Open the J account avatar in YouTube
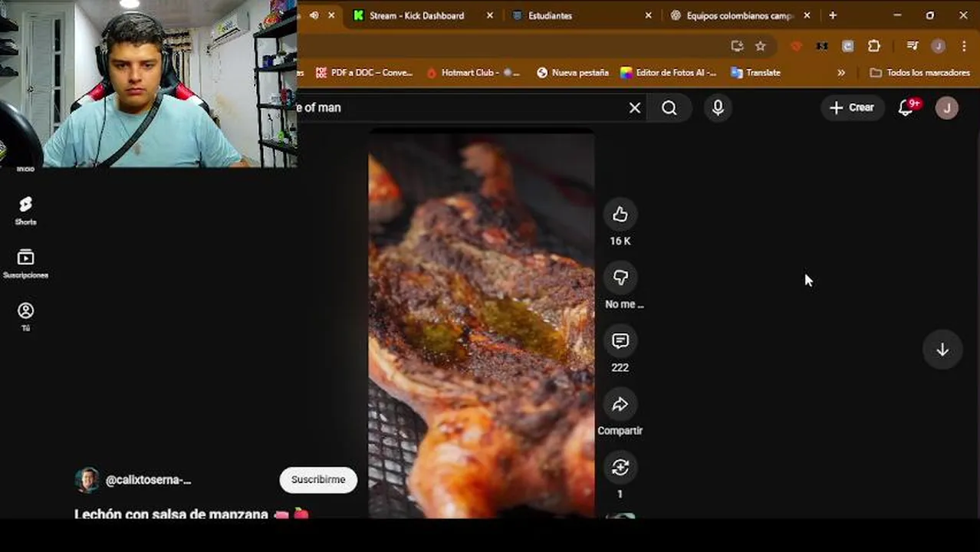The width and height of the screenshot is (980, 552). click(947, 108)
